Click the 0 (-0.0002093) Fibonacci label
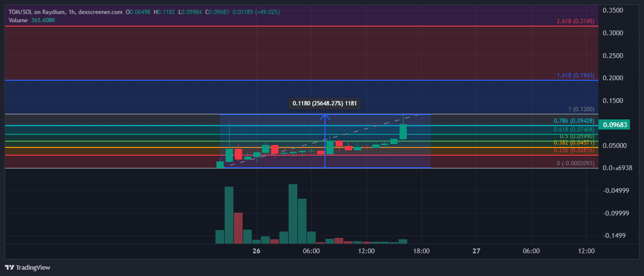Image resolution: width=644 pixels, height=276 pixels. coord(575,163)
